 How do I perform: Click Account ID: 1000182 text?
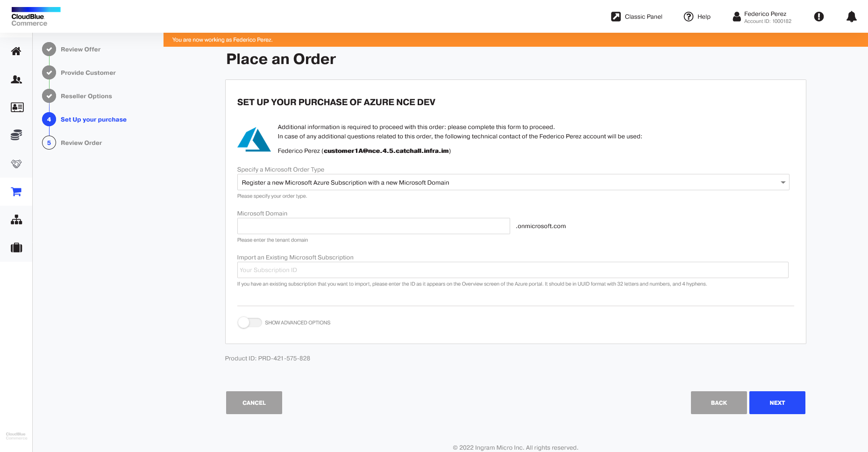click(768, 22)
